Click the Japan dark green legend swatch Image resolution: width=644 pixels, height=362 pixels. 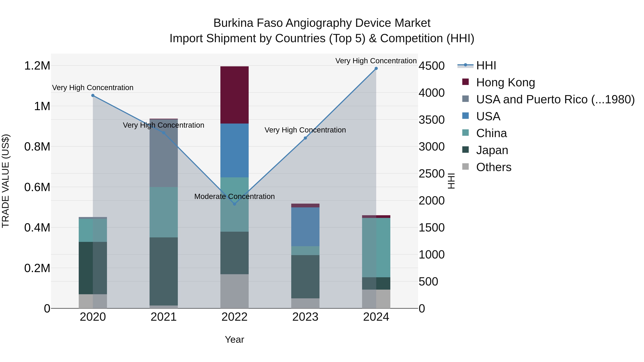[x=465, y=149]
